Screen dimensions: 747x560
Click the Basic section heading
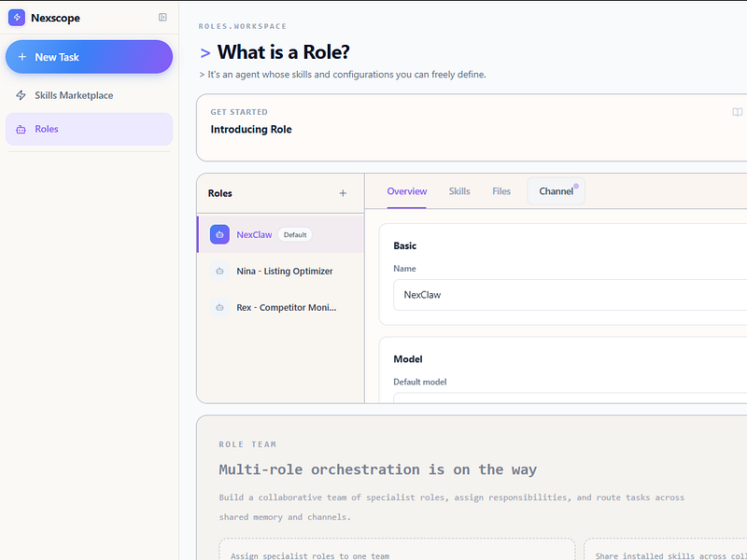[405, 245]
